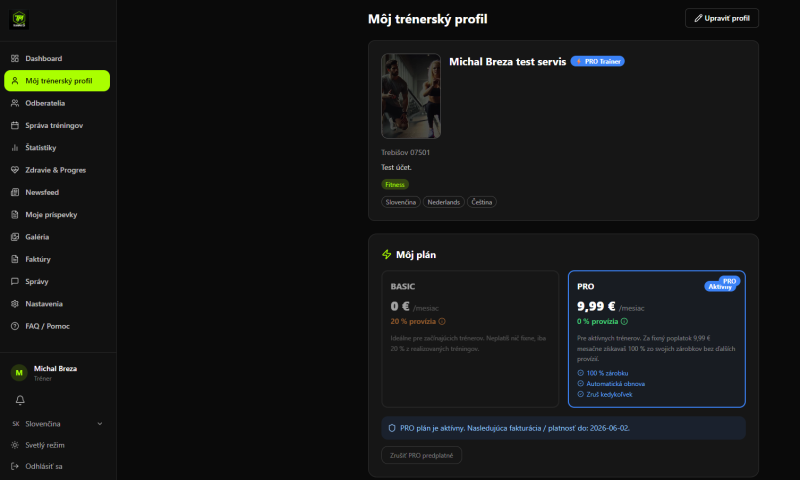The height and width of the screenshot is (480, 800).
Task: Open Faktúry menu item
Action: pyautogui.click(x=57, y=259)
